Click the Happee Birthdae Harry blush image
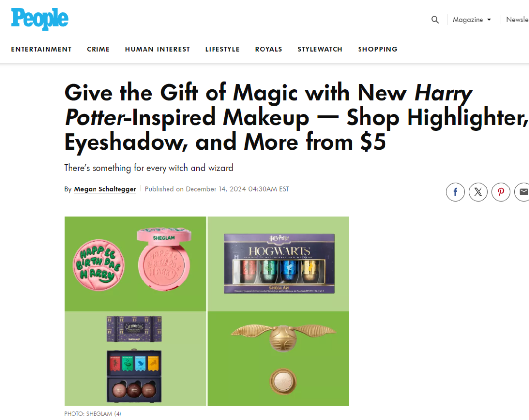Image resolution: width=529 pixels, height=420 pixels. point(135,264)
